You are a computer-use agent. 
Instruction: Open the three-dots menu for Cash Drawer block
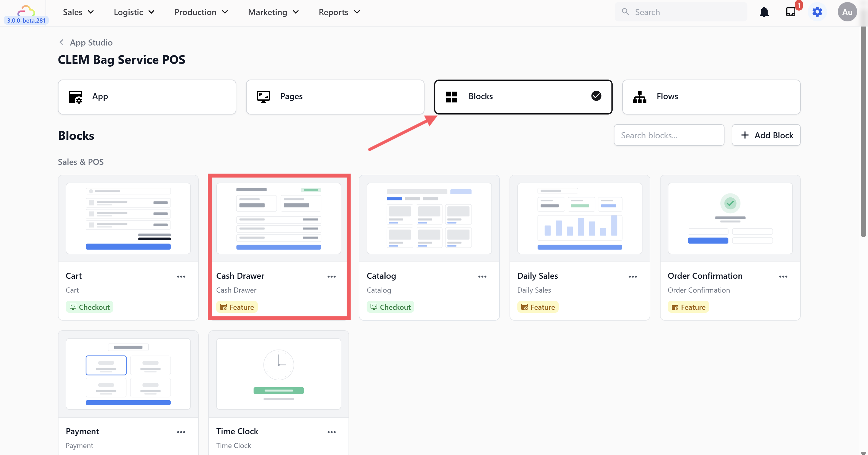click(331, 277)
